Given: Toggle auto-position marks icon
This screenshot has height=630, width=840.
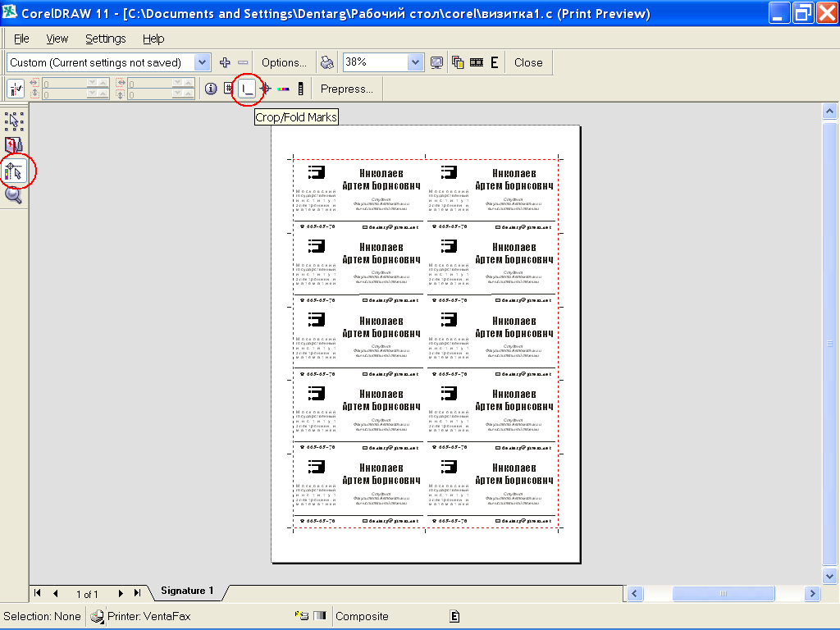Looking at the screenshot, I should 16,89.
